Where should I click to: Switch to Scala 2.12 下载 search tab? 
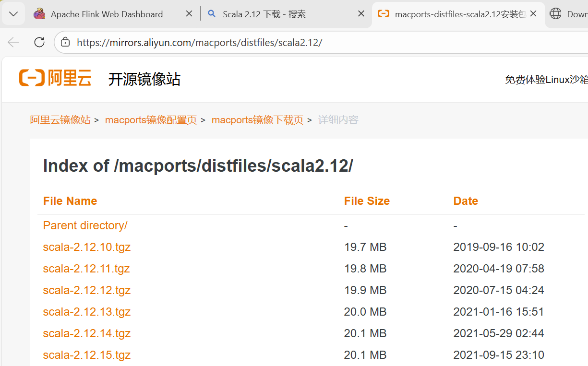pyautogui.click(x=286, y=14)
